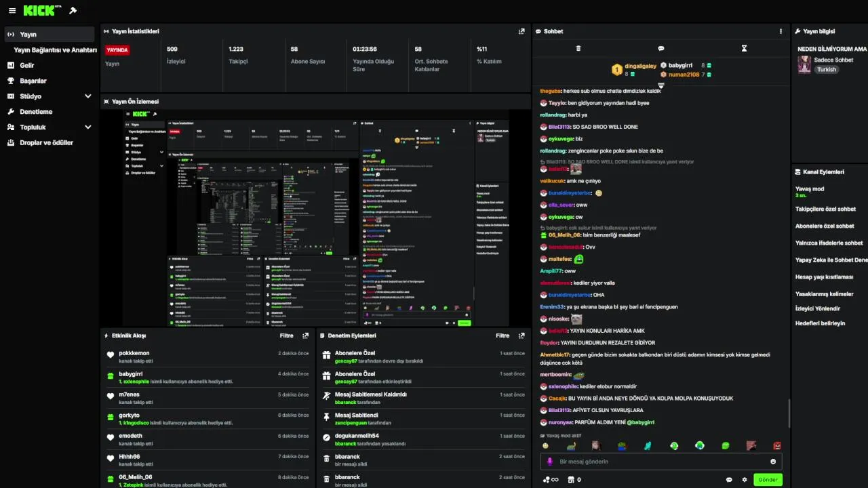868x488 pixels.
Task: Click the trash icon below Sohbet header
Action: [x=578, y=49]
